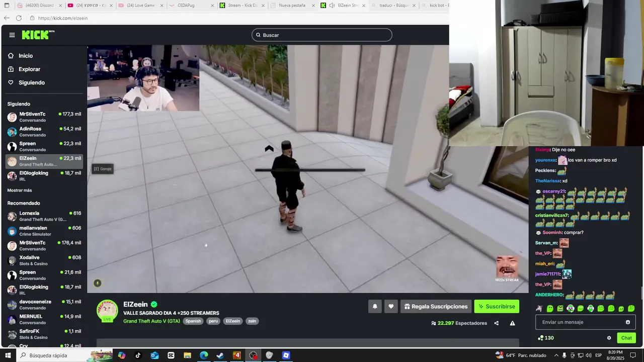
Task: Focus the Enviar un mensaje field
Action: pos(579,322)
